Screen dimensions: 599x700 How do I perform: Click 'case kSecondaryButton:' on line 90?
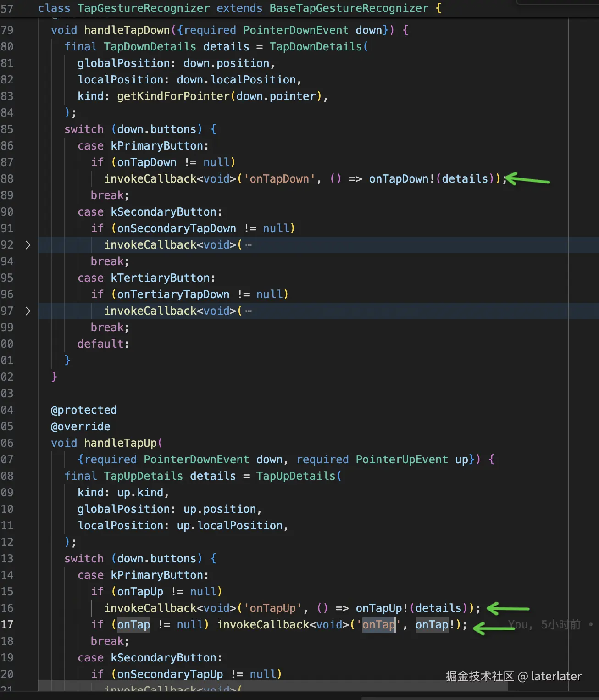(x=150, y=212)
